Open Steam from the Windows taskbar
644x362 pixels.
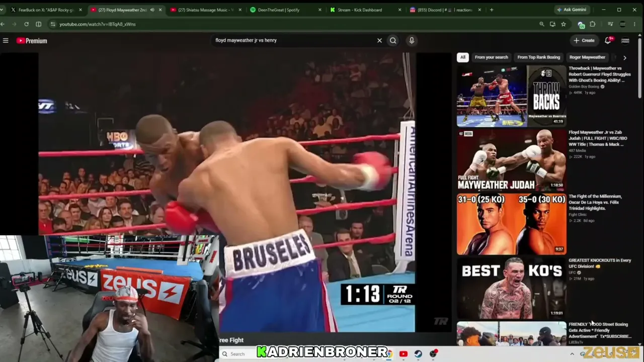pyautogui.click(x=419, y=354)
